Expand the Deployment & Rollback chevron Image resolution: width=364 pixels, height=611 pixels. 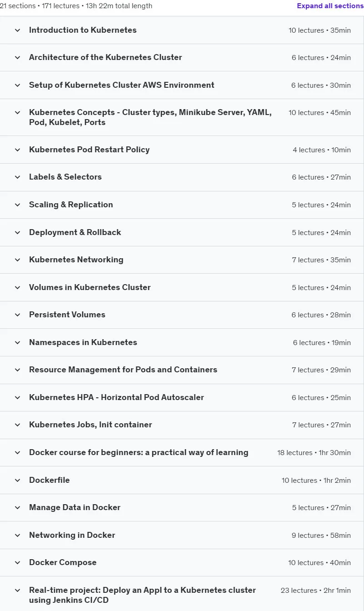[18, 232]
